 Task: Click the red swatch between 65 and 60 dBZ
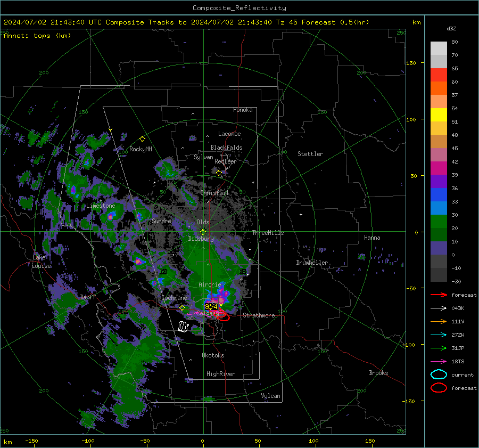pos(439,75)
